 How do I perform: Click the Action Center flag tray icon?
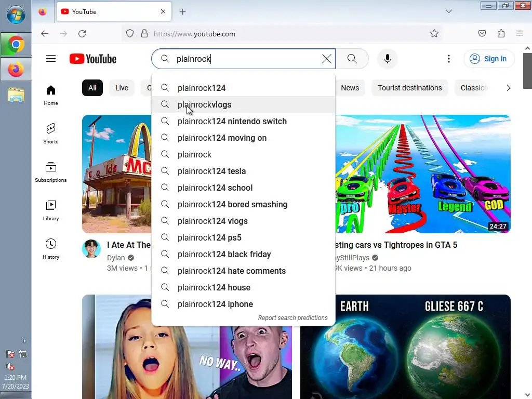10,354
